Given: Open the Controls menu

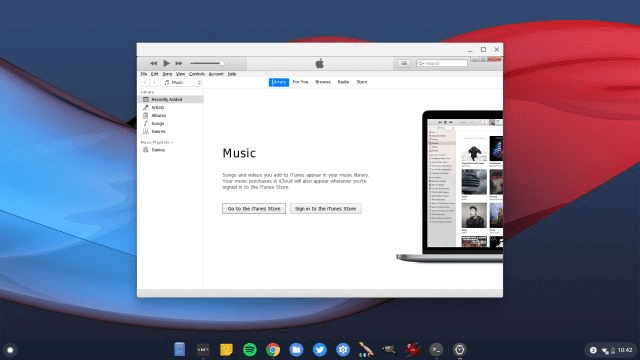Looking at the screenshot, I should (x=197, y=74).
